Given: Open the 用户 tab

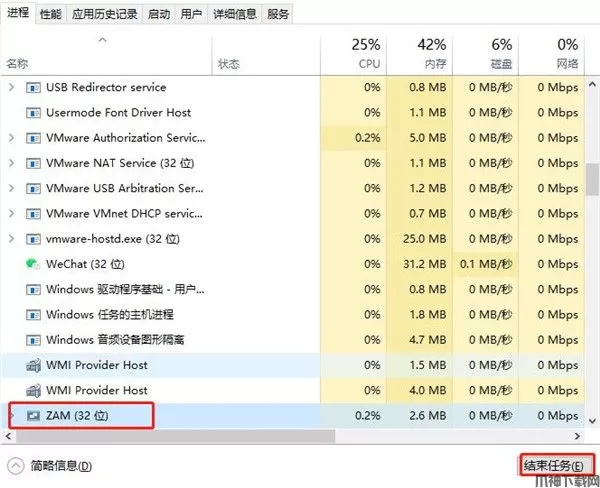Looking at the screenshot, I should 191,15.
